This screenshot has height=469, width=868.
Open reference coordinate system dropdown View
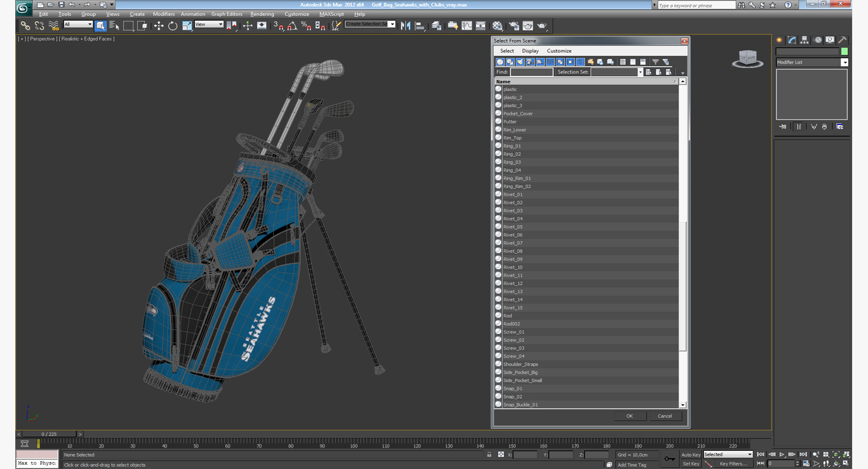click(209, 24)
